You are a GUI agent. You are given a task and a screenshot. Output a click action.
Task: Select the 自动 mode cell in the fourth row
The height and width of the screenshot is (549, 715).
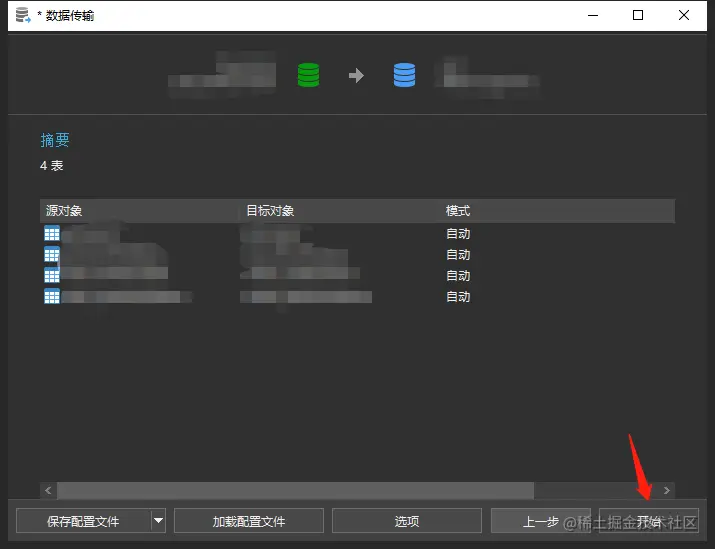(x=458, y=296)
